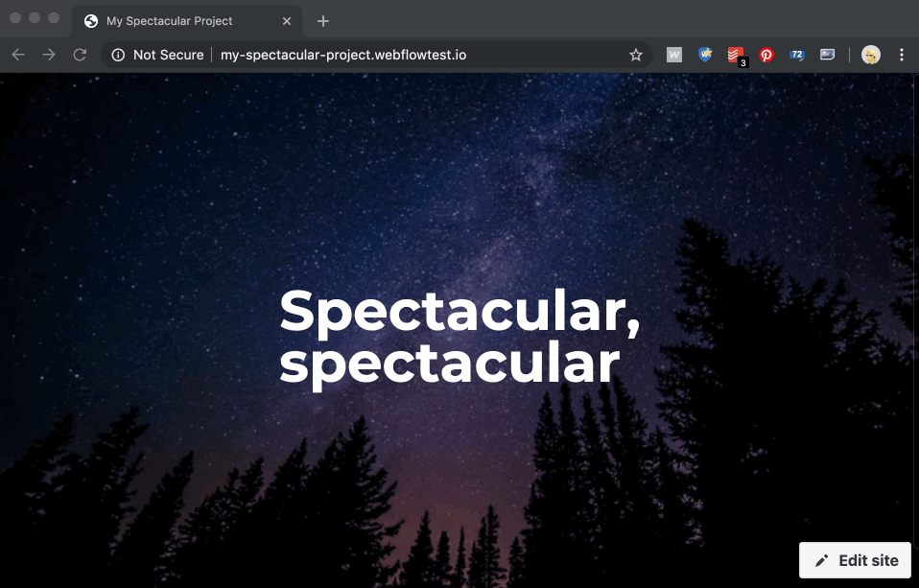Bookmark this page with the star icon

(636, 55)
